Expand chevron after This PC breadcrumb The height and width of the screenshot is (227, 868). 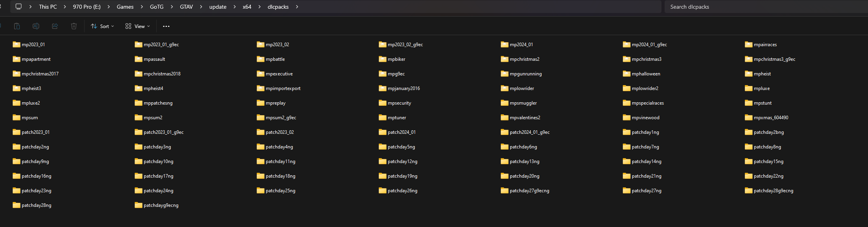click(x=65, y=7)
